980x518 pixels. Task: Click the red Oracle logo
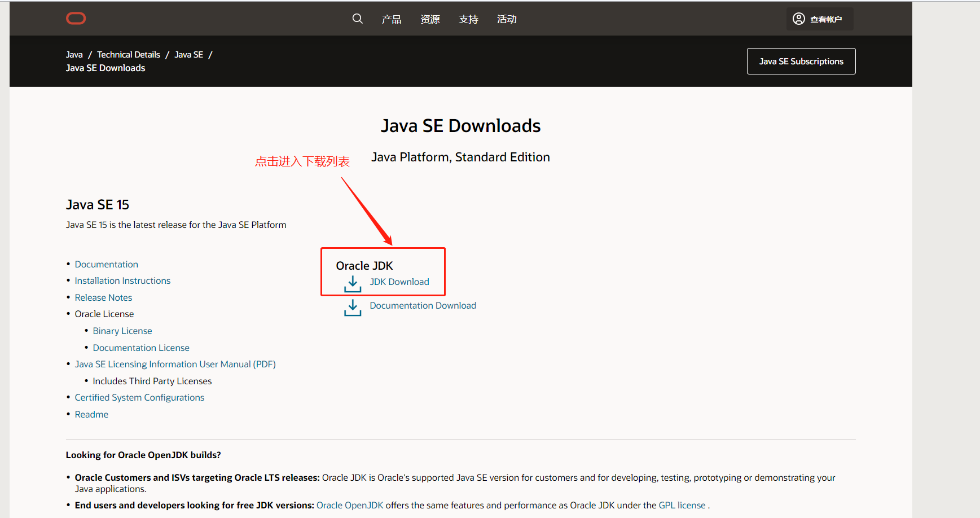point(76,19)
